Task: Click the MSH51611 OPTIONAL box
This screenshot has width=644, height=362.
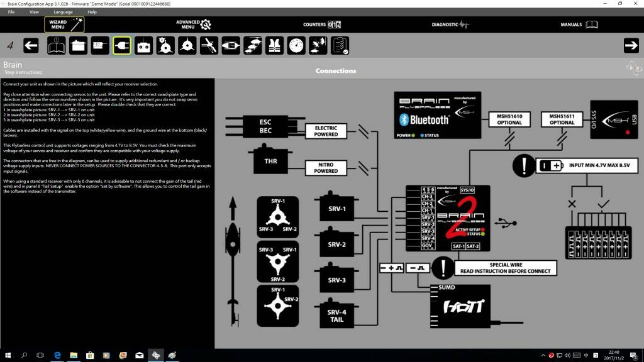Action: tap(562, 119)
